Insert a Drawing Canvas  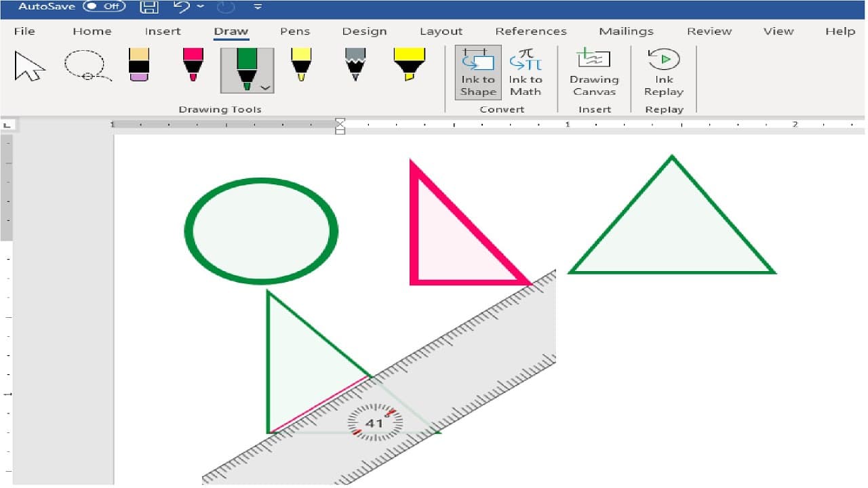593,73
